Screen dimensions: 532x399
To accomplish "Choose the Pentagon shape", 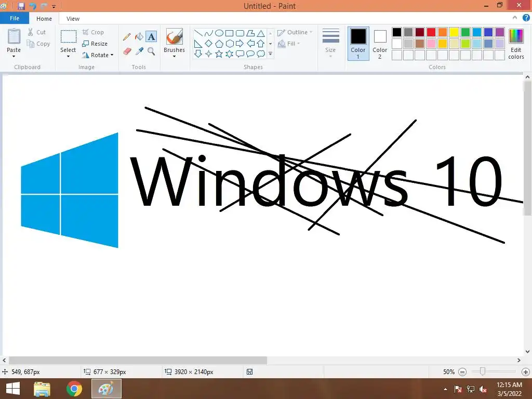I will [x=219, y=44].
